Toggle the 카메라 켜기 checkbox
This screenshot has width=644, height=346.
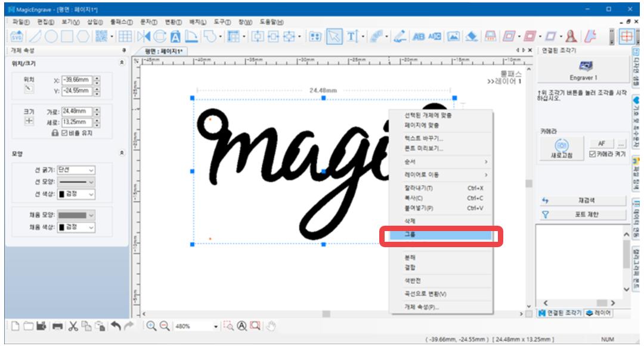coord(592,154)
